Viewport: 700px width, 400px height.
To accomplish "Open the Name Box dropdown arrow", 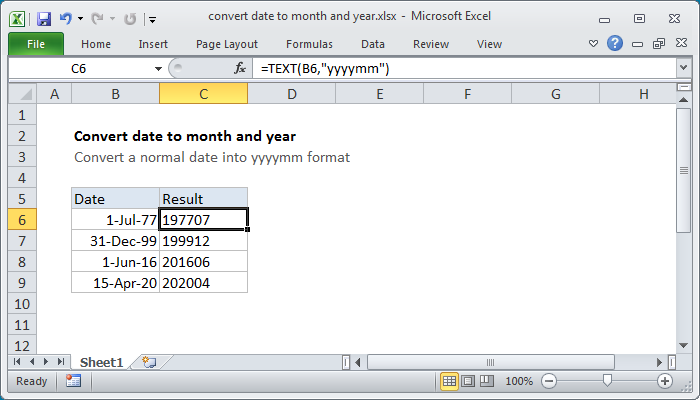I will point(158,69).
